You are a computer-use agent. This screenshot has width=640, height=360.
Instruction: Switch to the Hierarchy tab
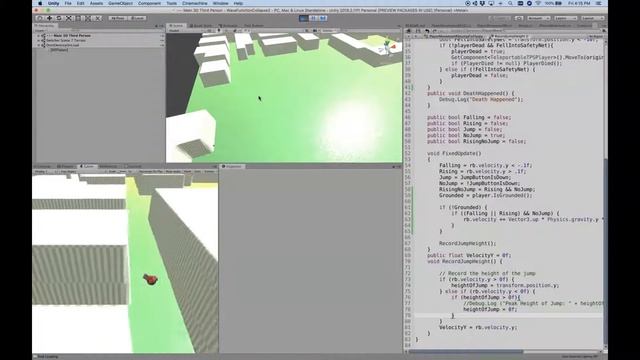point(45,26)
